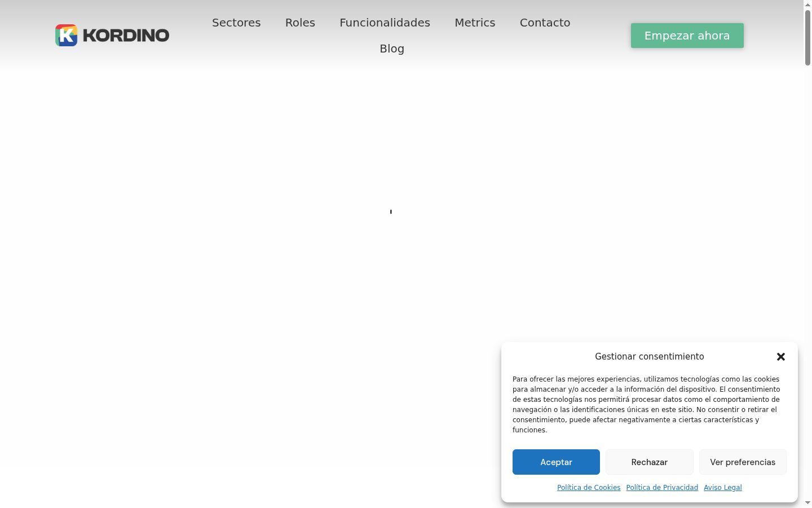Screen dimensions: 812x508
Task: Open the Política de Privacidad link
Action: 662,488
